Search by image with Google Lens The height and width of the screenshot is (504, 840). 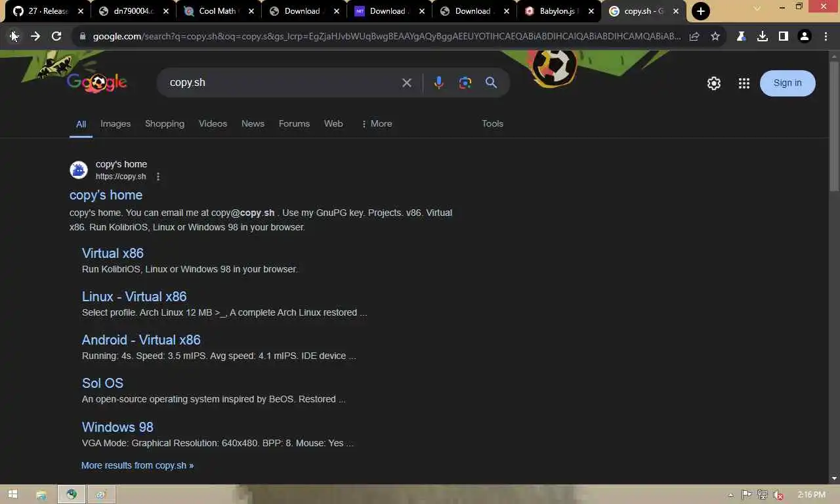465,83
